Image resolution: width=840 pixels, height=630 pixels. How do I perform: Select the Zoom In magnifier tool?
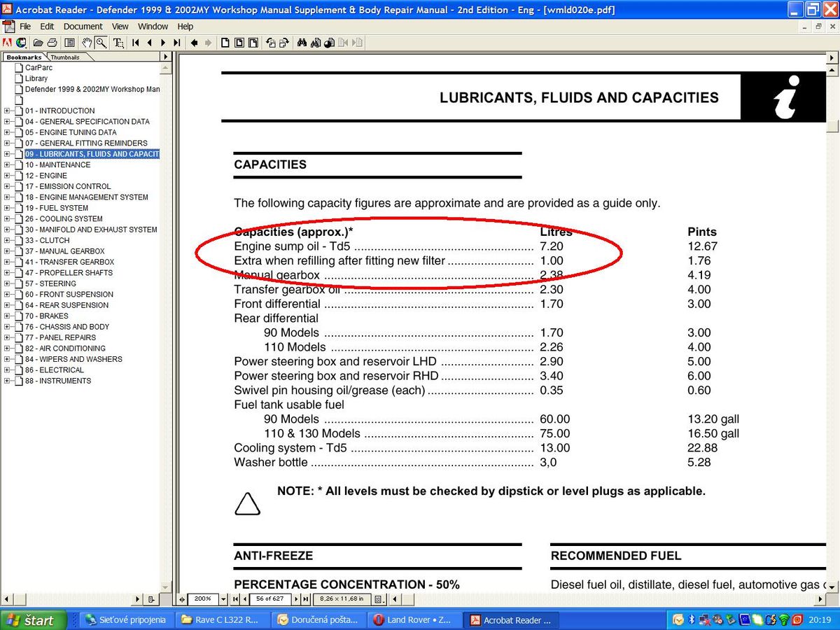[x=101, y=43]
